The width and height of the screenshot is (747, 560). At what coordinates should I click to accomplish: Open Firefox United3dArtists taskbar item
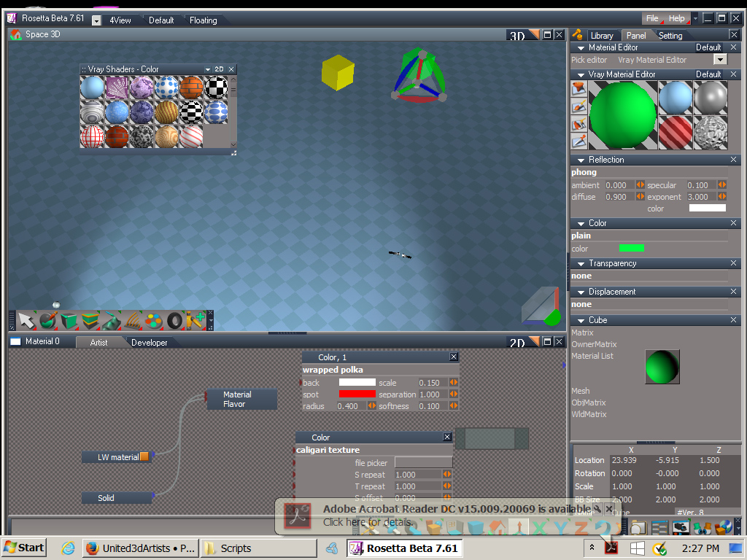coord(141,548)
